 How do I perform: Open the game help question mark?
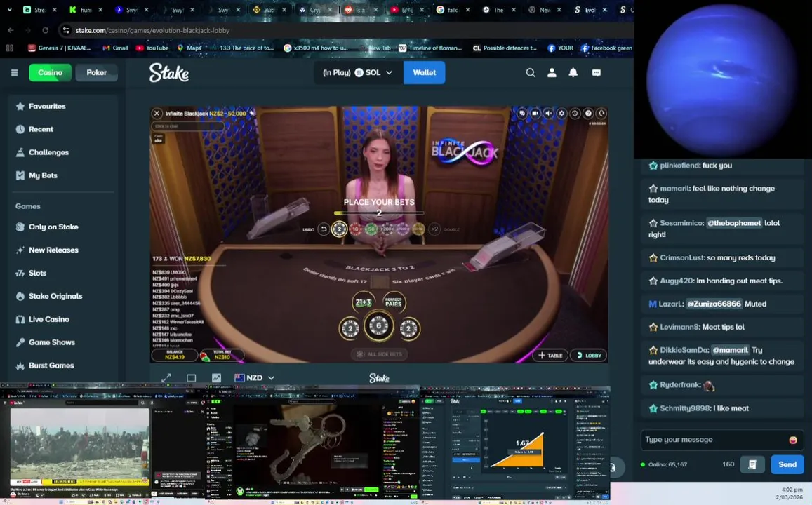click(x=587, y=114)
